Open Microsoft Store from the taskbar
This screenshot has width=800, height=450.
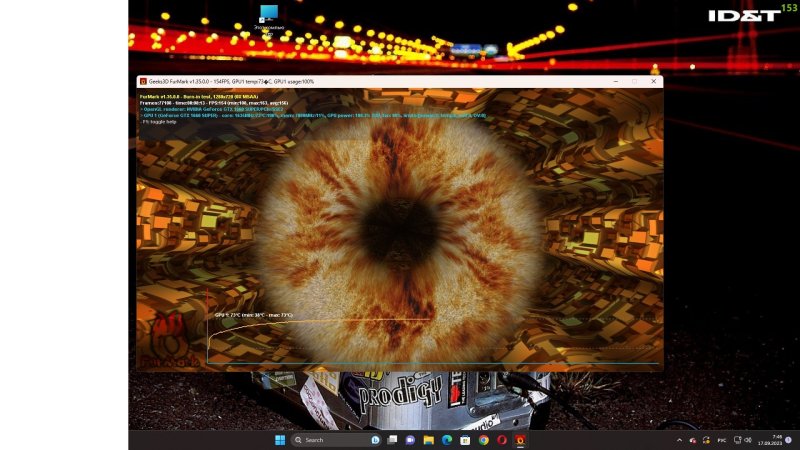465,440
